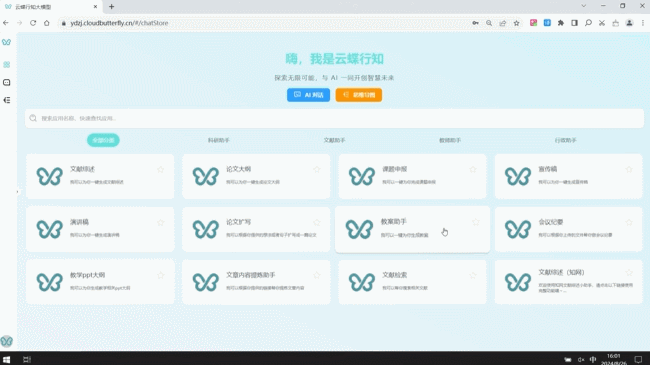Open the 教学ppt大纲 card title
The width and height of the screenshot is (650, 365).
(x=87, y=275)
